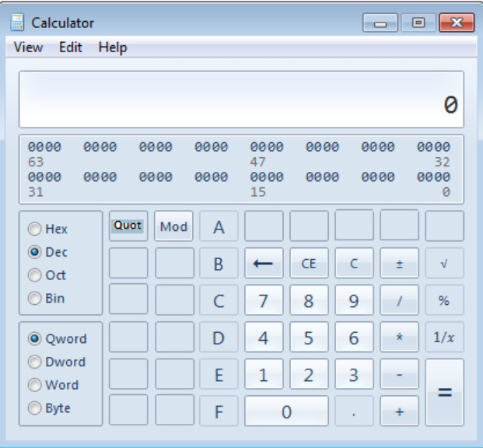Select the Dec number base
Viewport: 483px width, 448px height.
tap(47, 252)
